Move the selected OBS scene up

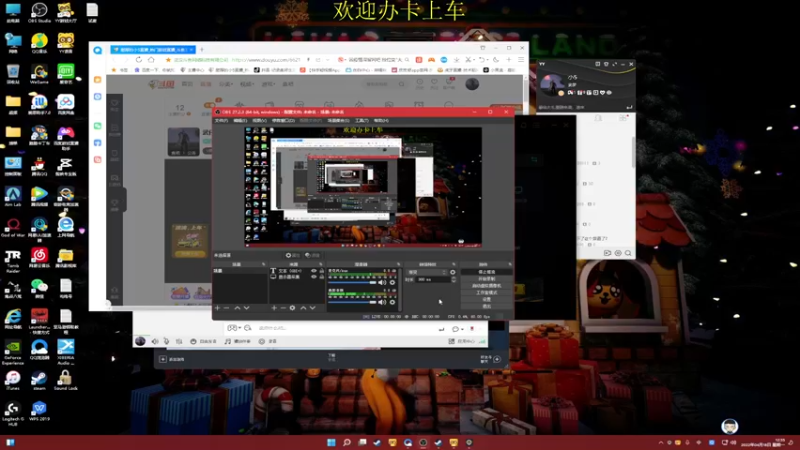(237, 308)
